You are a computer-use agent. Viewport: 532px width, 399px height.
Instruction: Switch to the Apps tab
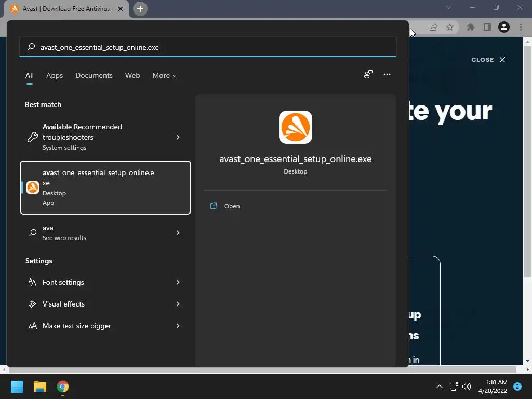(x=55, y=75)
